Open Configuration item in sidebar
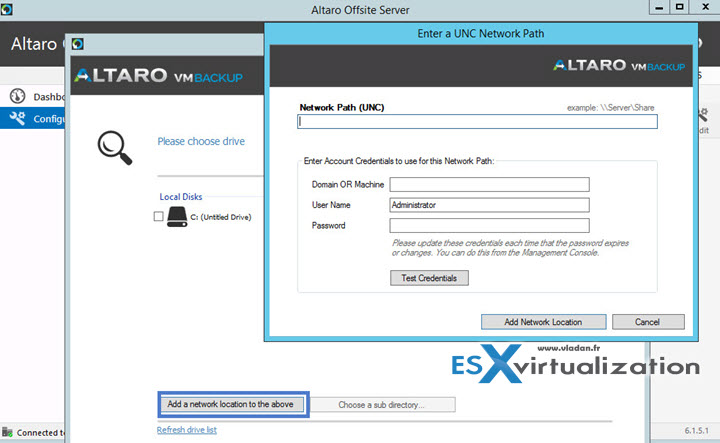Screen dimensions: 720x443 point(33,118)
